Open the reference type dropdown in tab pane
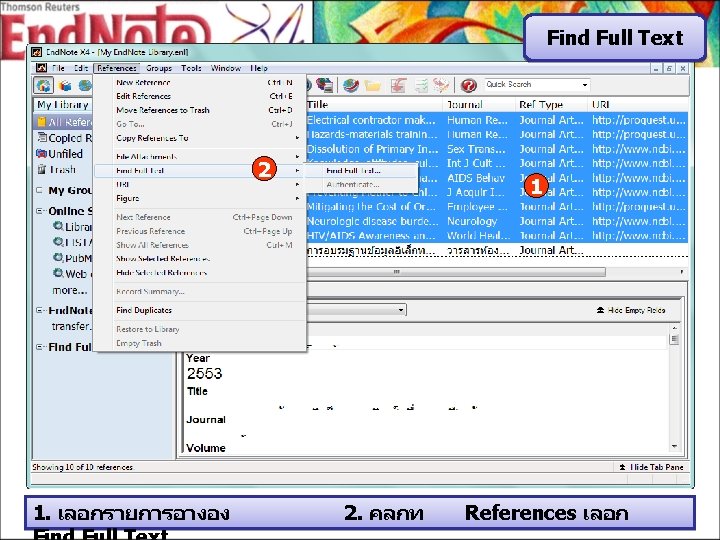Image resolution: width=720 pixels, height=540 pixels. click(401, 310)
